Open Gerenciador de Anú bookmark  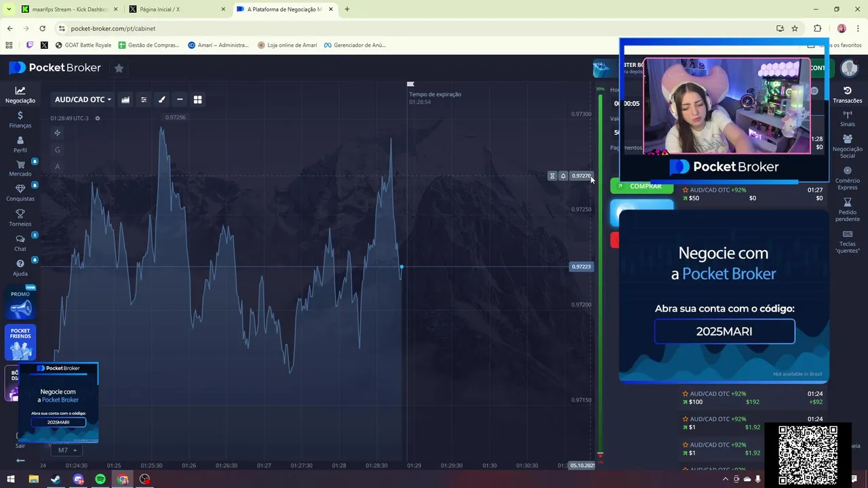pyautogui.click(x=354, y=45)
